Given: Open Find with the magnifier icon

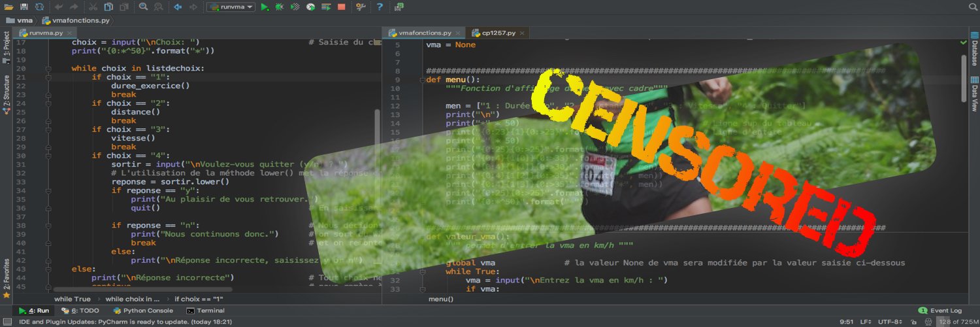Looking at the screenshot, I should click(143, 7).
